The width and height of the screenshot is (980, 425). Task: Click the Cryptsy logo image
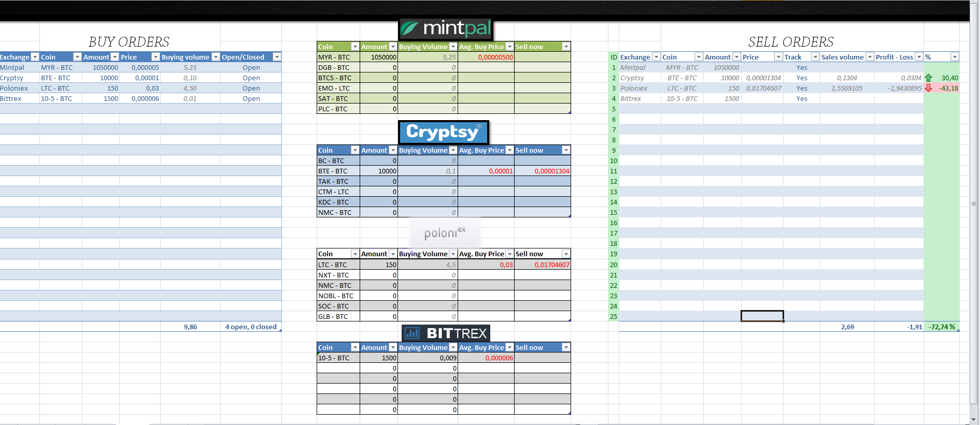[444, 132]
